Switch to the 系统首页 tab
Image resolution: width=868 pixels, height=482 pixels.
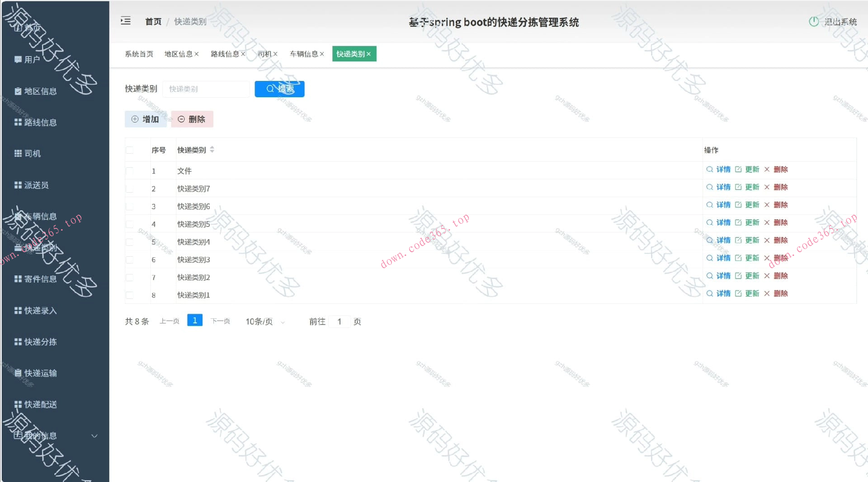coord(139,54)
